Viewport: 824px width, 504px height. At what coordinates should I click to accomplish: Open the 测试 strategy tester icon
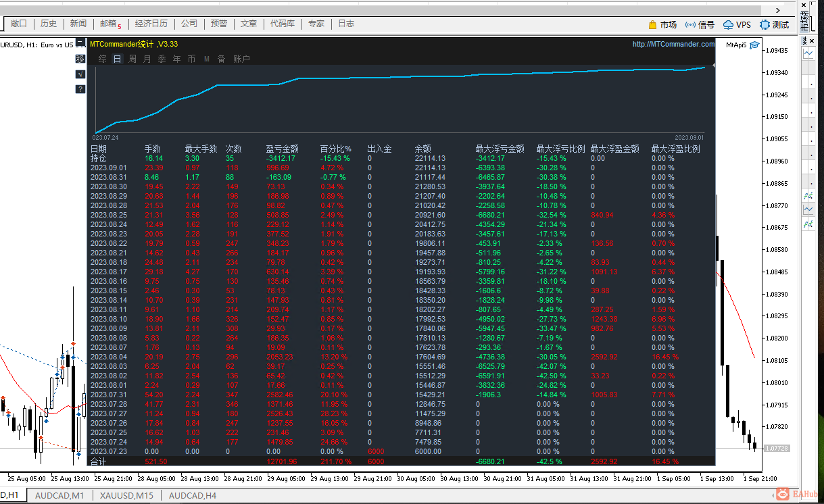[x=765, y=25]
